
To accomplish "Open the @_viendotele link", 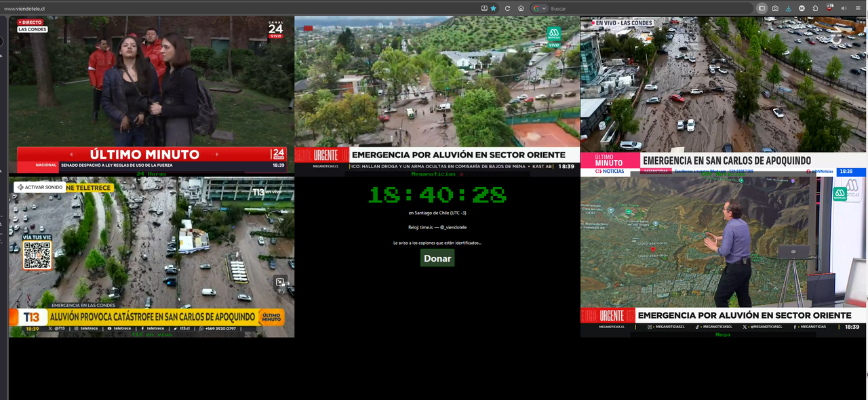I will tap(453, 227).
